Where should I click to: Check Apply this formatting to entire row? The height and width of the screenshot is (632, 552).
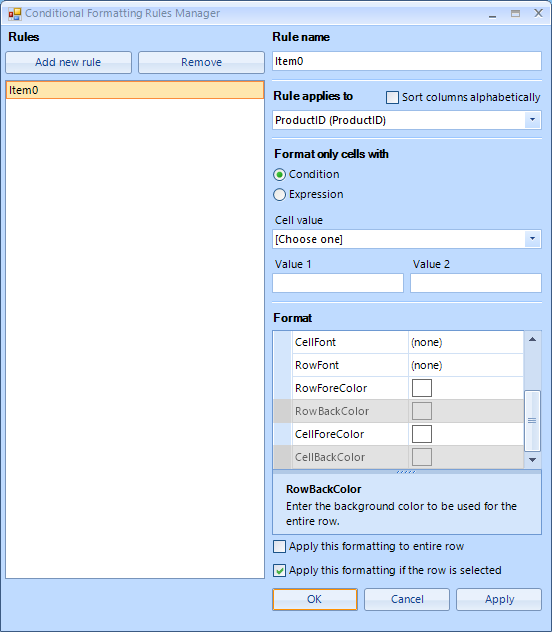[279, 547]
